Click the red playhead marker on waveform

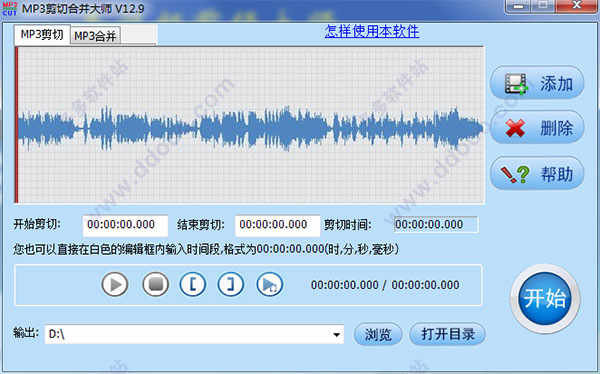[x=16, y=125]
